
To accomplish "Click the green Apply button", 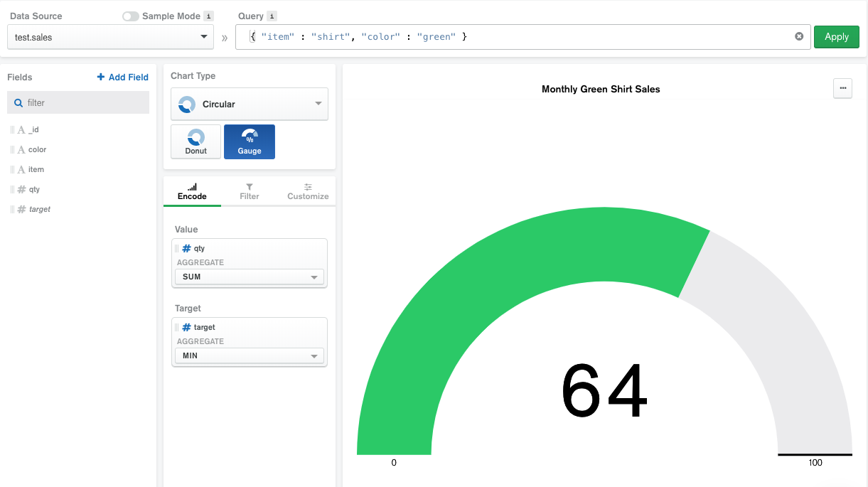I will (x=836, y=37).
